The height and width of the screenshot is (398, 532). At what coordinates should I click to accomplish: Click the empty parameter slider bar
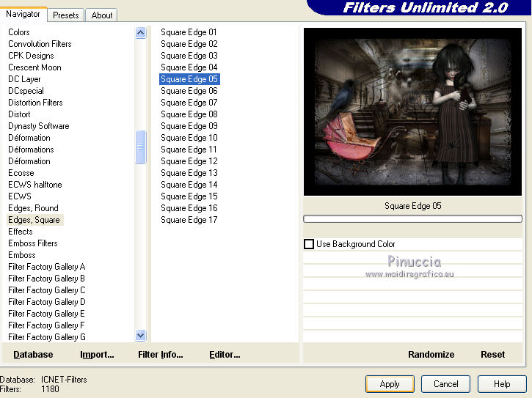pyautogui.click(x=412, y=219)
